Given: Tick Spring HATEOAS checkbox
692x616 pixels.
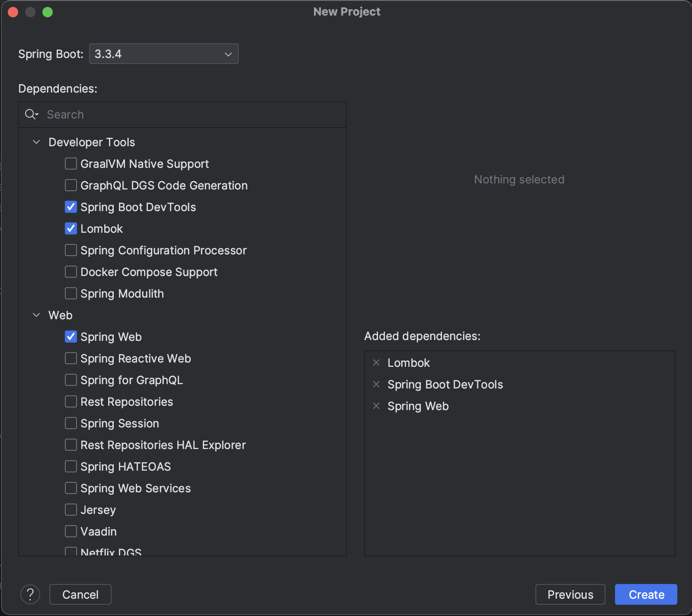Looking at the screenshot, I should point(71,466).
